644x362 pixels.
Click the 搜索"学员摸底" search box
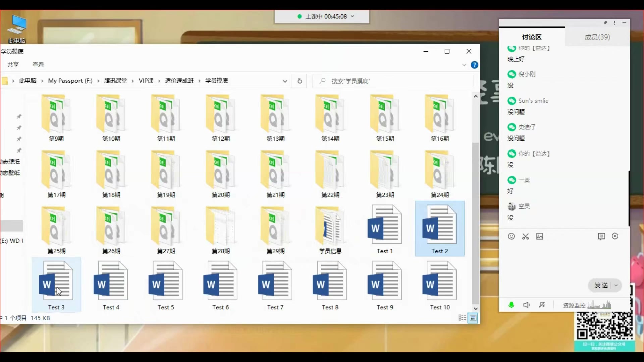pyautogui.click(x=393, y=81)
